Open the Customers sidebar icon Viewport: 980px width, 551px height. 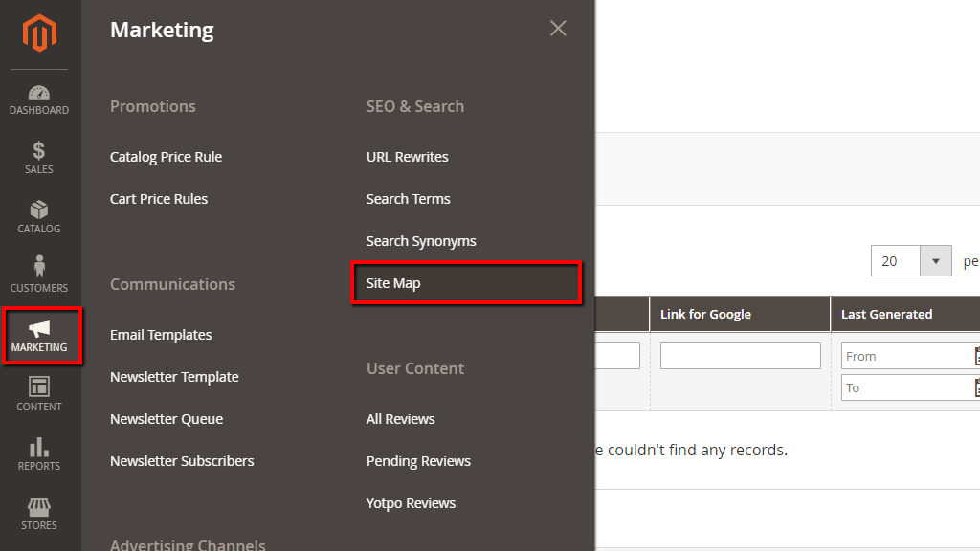[38, 275]
